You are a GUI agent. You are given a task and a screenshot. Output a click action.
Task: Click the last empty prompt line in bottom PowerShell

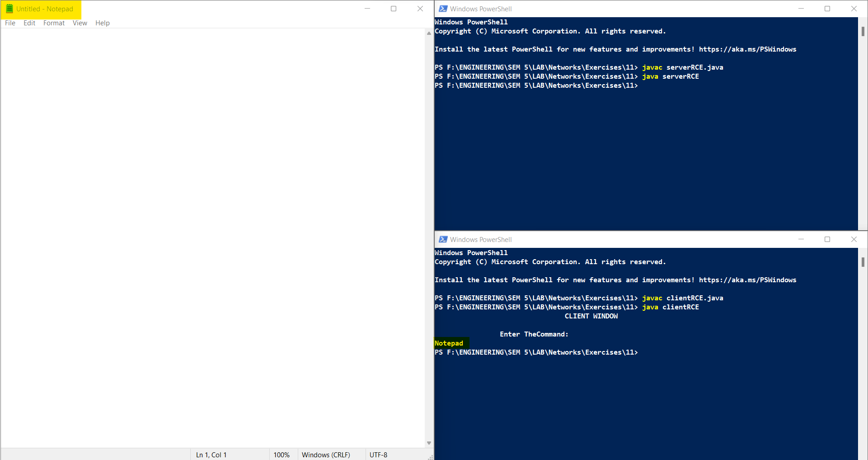tap(536, 352)
